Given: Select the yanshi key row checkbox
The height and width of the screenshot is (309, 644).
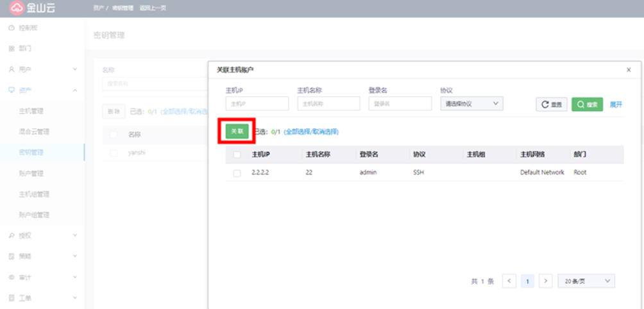Looking at the screenshot, I should [x=114, y=153].
